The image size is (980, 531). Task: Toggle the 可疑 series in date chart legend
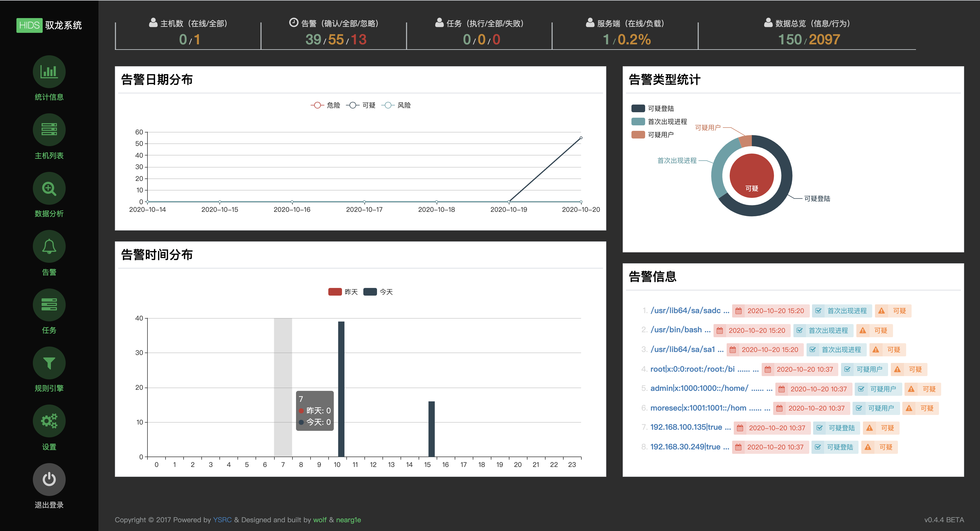[361, 105]
